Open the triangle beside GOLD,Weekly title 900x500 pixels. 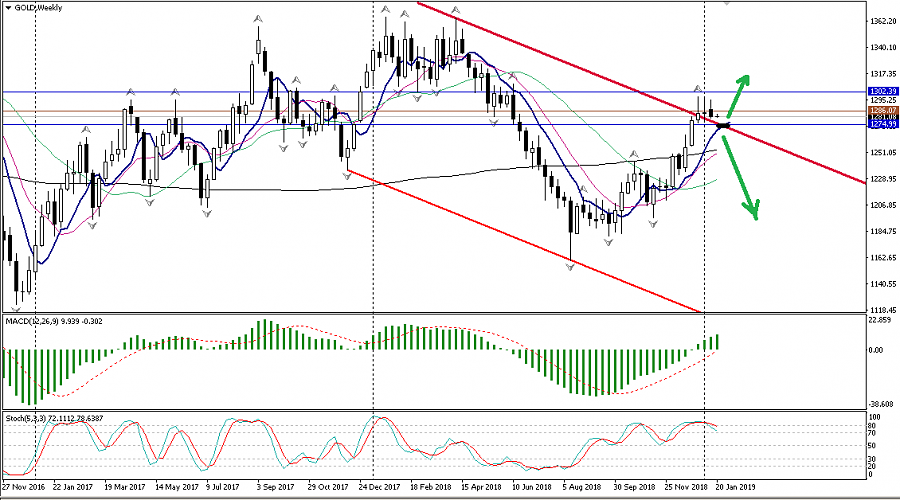pyautogui.click(x=9, y=8)
